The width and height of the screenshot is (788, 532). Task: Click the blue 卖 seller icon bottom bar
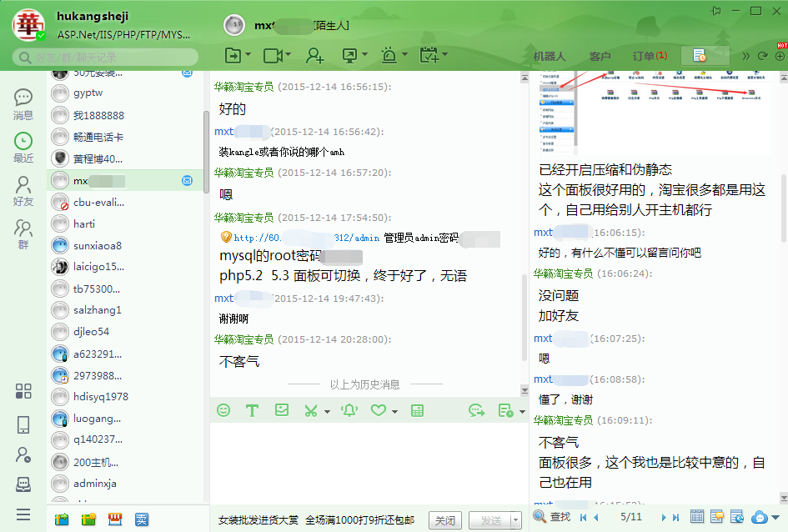[142, 519]
